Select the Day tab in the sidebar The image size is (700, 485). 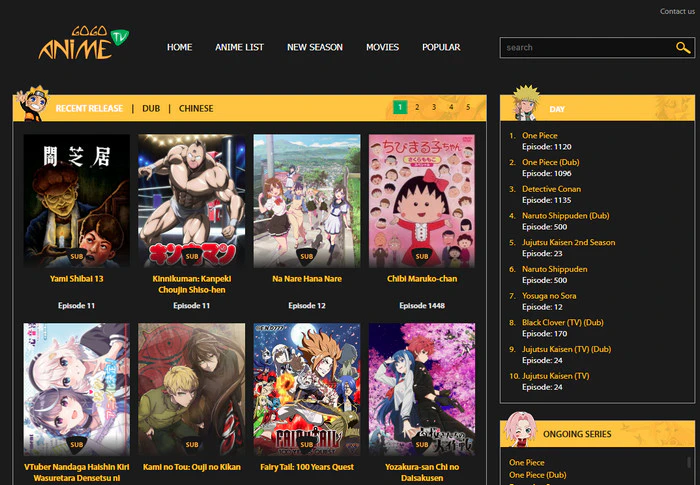(x=557, y=109)
